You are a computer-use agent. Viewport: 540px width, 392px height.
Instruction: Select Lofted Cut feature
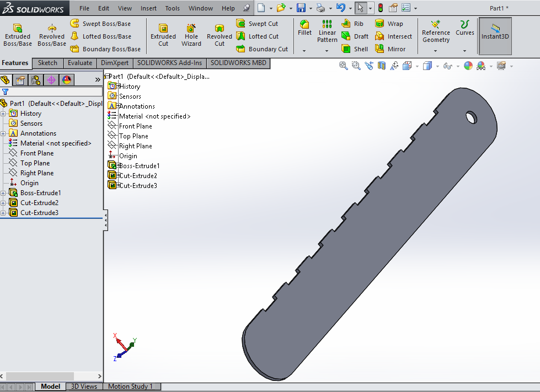[257, 36]
